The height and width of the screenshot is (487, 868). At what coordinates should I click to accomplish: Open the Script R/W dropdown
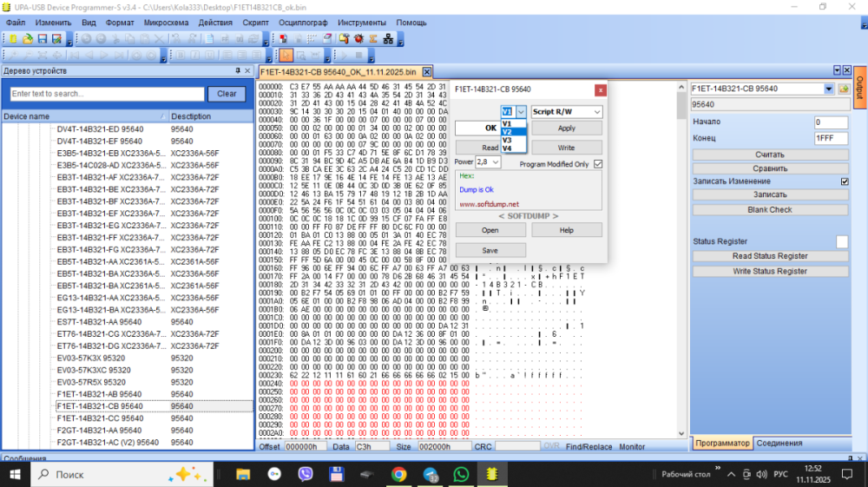(x=597, y=112)
